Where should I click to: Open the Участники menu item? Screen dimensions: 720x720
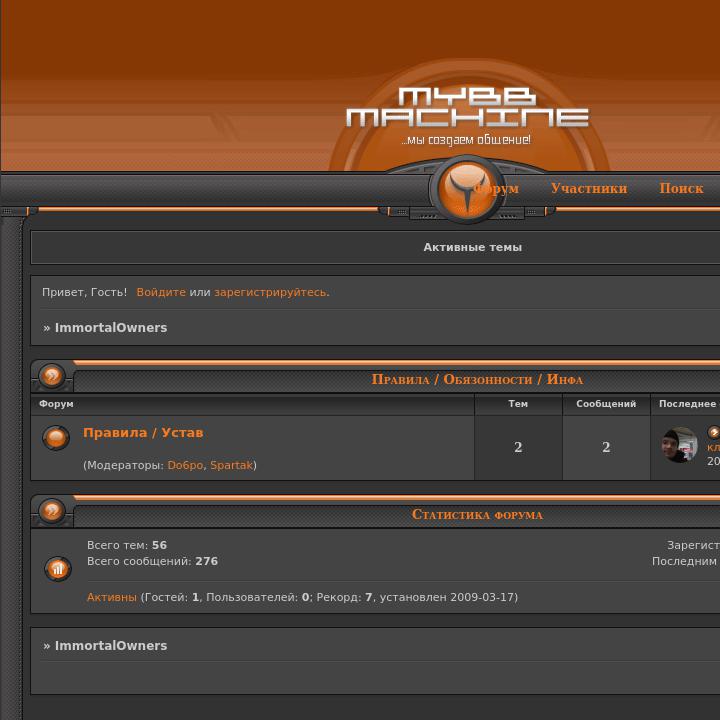tap(589, 188)
